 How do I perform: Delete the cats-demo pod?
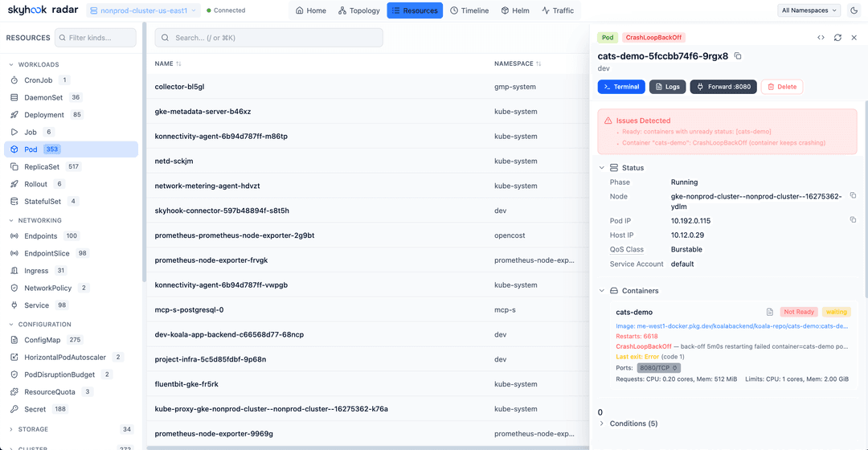[782, 87]
